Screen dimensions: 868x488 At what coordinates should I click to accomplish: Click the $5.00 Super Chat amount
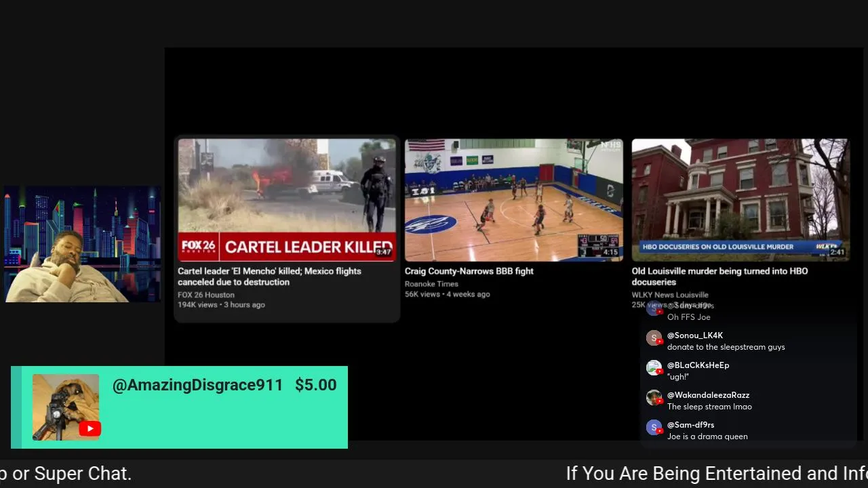pos(315,385)
